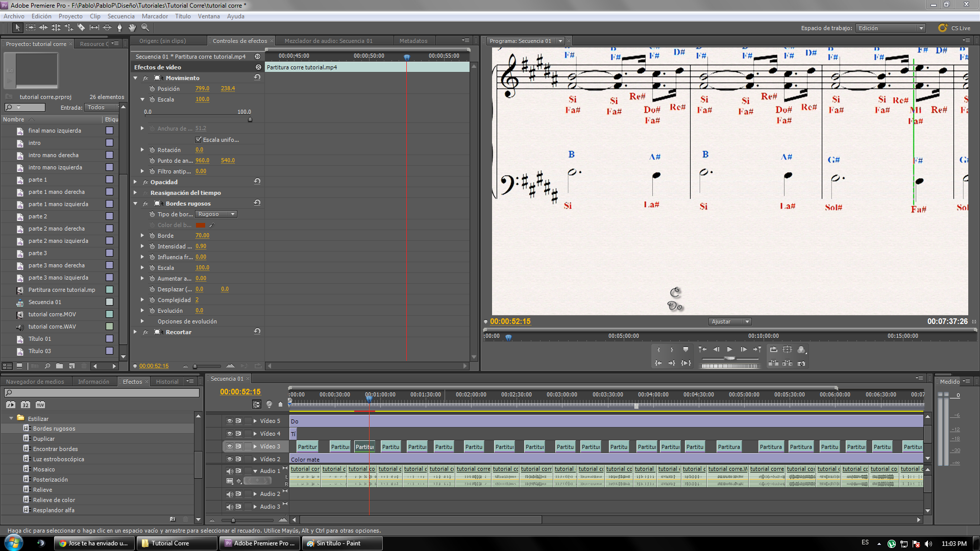
Task: Select the Hand tool
Action: point(132,28)
